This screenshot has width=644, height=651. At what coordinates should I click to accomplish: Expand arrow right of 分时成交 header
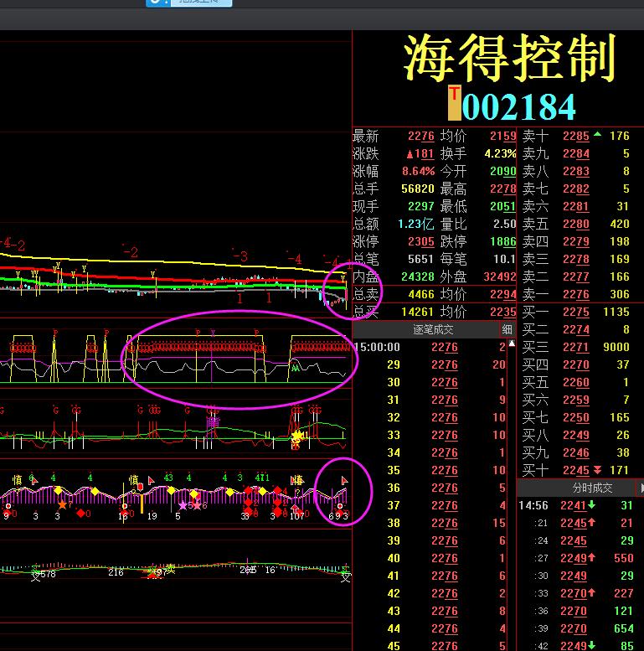[x=641, y=488]
